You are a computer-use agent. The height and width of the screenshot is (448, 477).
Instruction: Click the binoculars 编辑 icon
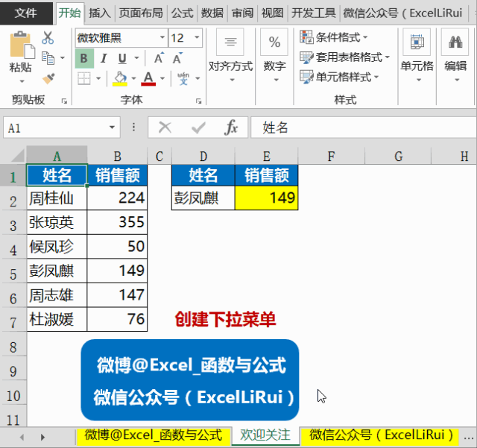click(455, 42)
